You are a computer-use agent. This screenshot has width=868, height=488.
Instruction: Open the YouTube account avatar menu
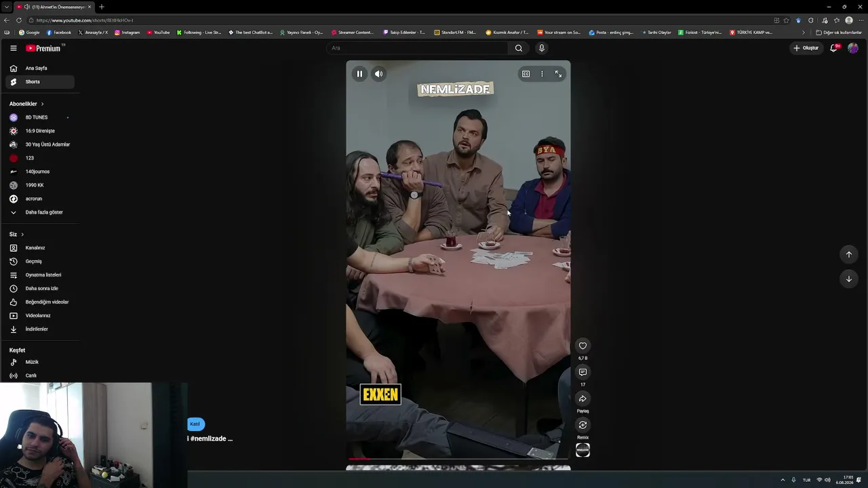pyautogui.click(x=853, y=48)
